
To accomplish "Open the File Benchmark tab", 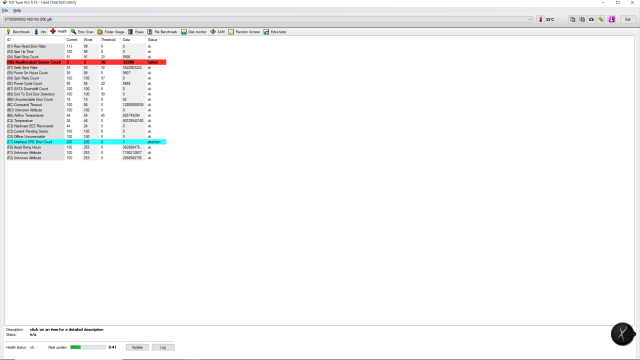I will pos(162,31).
